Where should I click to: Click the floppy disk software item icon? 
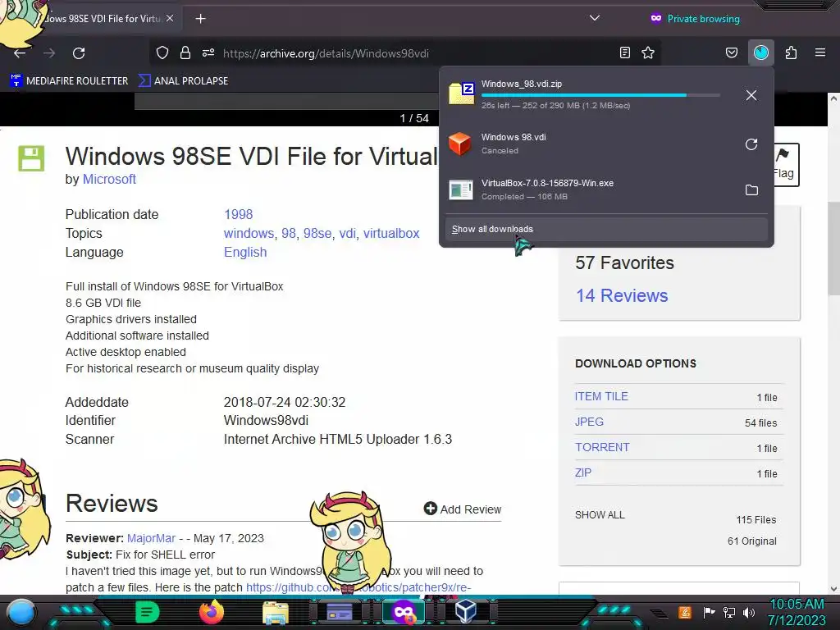pos(31,158)
